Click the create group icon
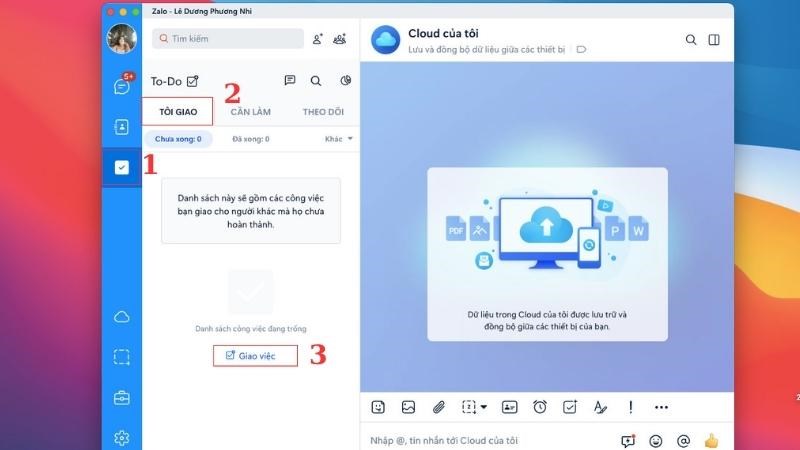Viewport: 800px width, 450px height. [340, 39]
